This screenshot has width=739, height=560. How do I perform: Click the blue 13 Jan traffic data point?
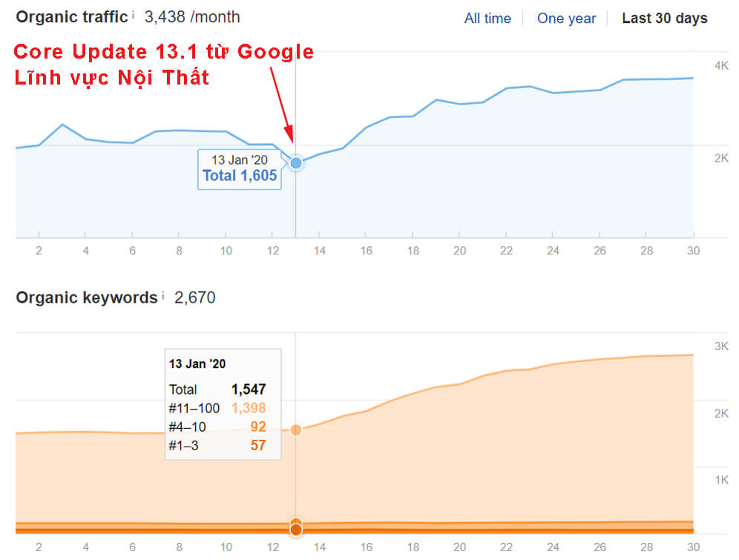pos(296,162)
